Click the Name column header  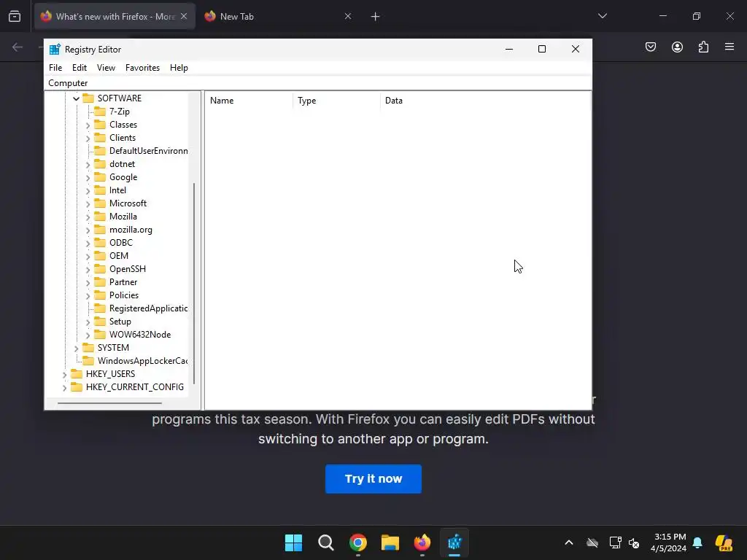click(249, 101)
